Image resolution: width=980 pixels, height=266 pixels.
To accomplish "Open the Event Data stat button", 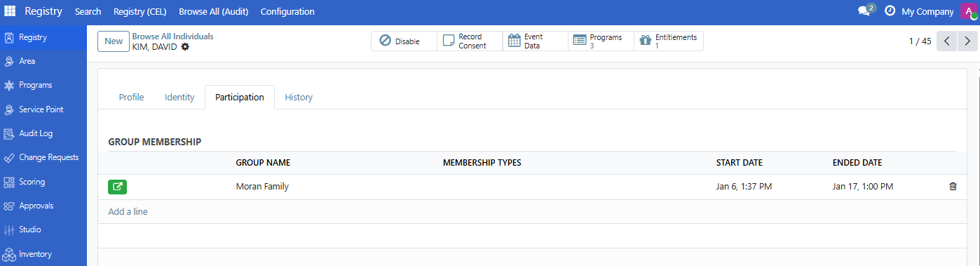I will click(x=536, y=41).
